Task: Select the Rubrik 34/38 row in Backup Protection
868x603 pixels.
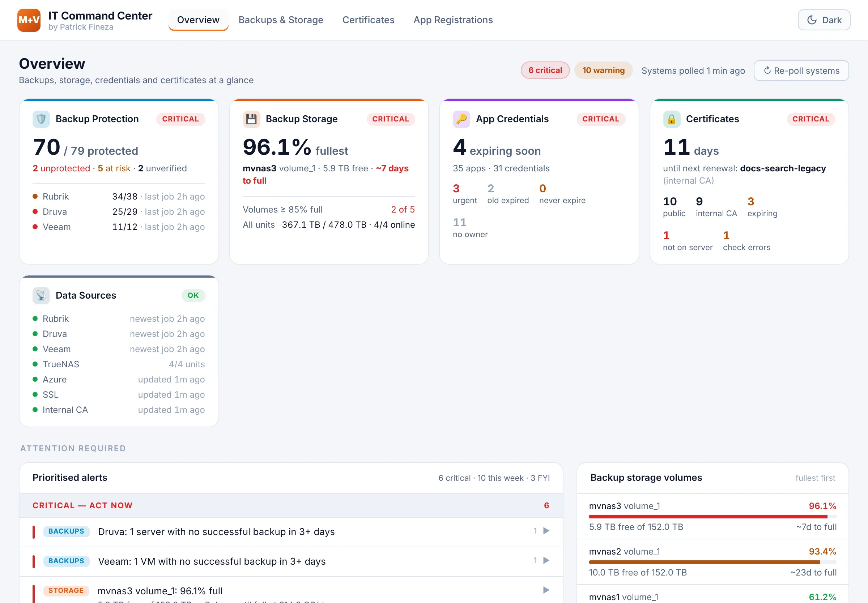Action: coord(119,196)
